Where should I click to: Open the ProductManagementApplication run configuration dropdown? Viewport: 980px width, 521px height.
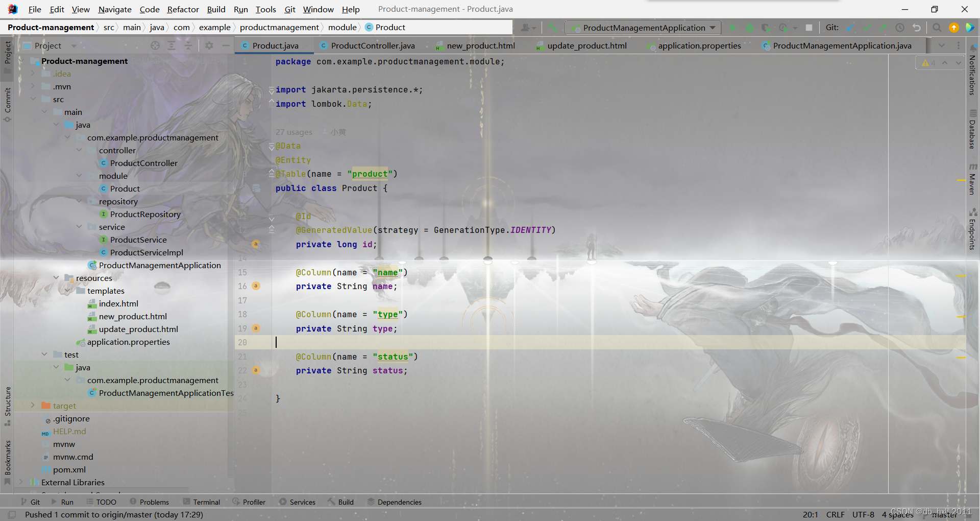644,28
